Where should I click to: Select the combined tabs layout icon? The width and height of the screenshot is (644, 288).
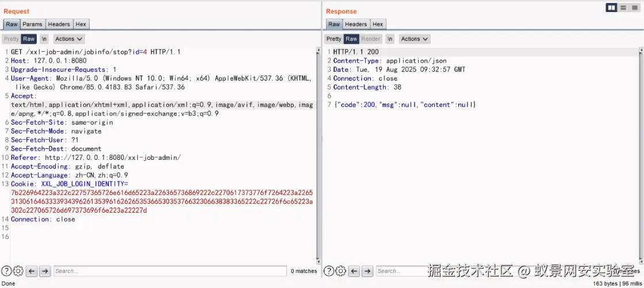point(635,7)
